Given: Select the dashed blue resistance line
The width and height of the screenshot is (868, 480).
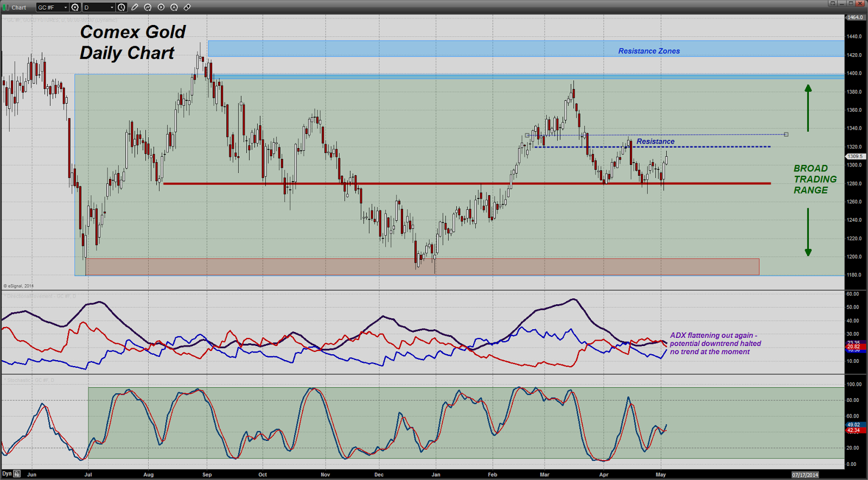Looking at the screenshot, I should [652, 147].
